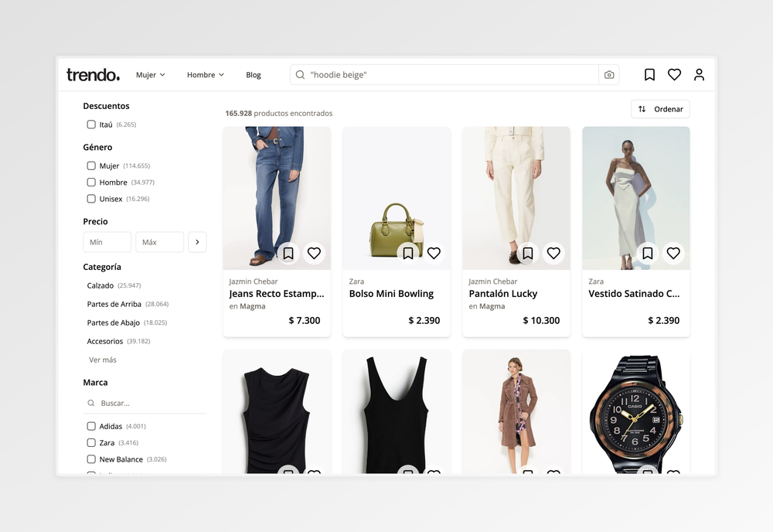Screen dimensions: 773x532
Task: Check the Hombre gender filter
Action: [x=91, y=182]
